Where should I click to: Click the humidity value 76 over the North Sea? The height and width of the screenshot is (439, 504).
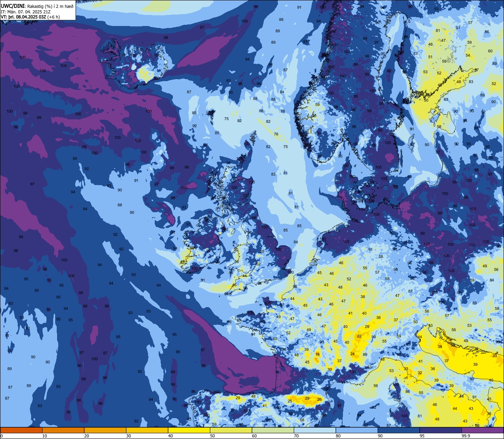(276, 134)
